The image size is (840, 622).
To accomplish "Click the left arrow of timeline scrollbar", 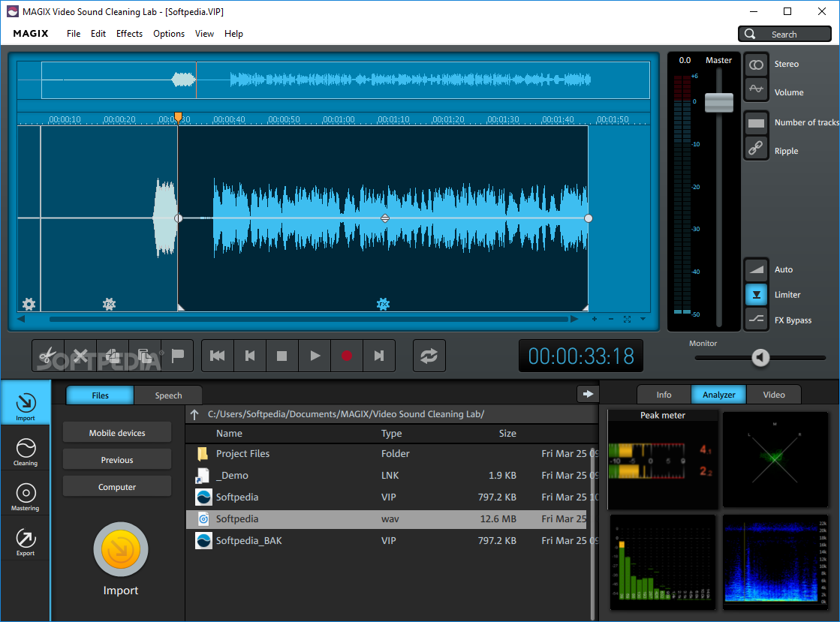I will point(21,319).
